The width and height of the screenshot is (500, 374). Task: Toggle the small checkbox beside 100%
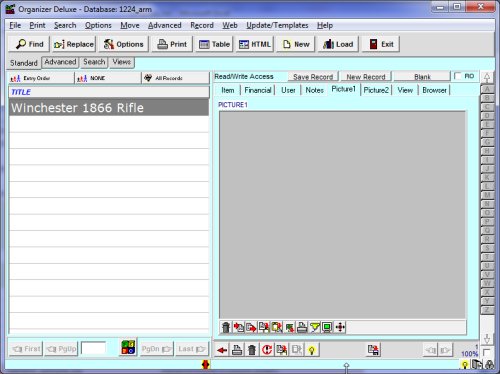tap(486, 352)
